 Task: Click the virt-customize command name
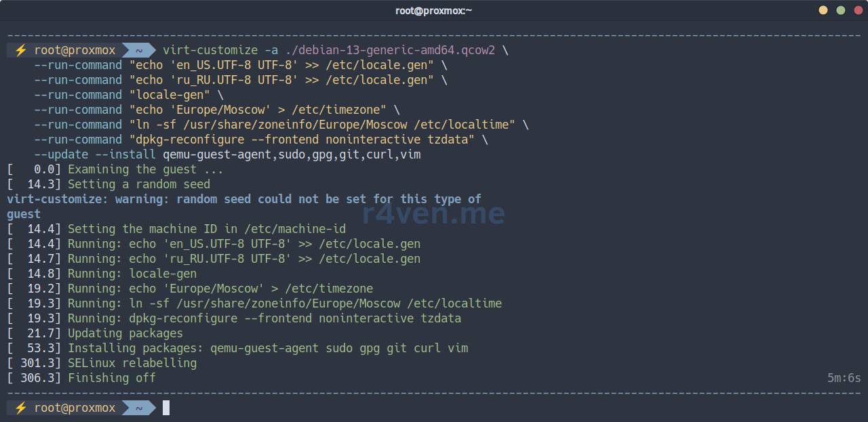click(x=210, y=50)
